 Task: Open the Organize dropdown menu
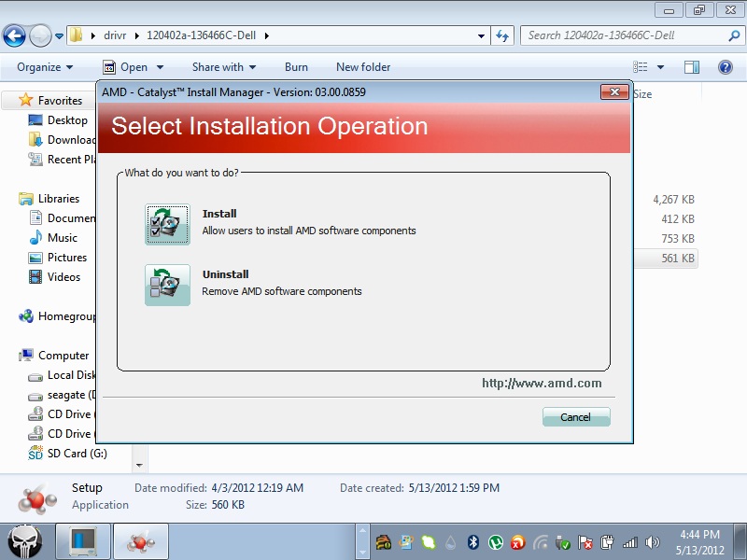click(45, 67)
